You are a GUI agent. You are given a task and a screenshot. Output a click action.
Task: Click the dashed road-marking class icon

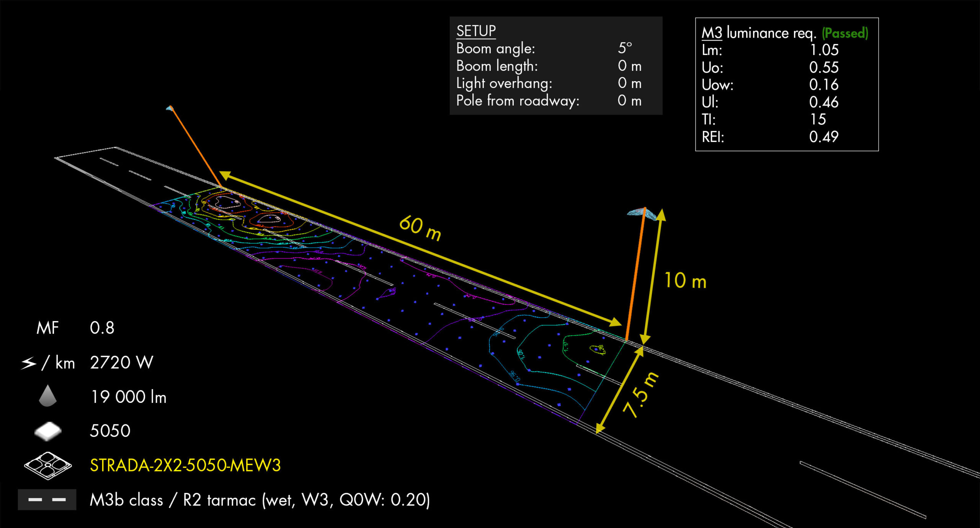[47, 499]
